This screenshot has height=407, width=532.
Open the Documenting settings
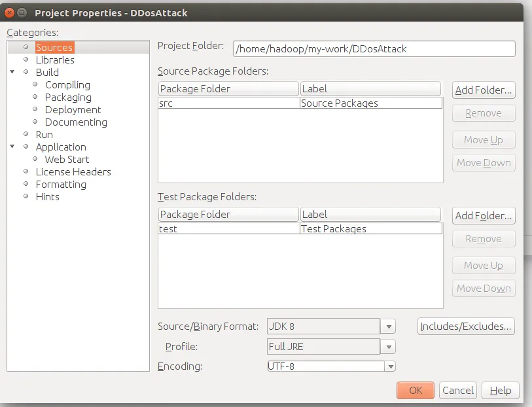coord(76,122)
